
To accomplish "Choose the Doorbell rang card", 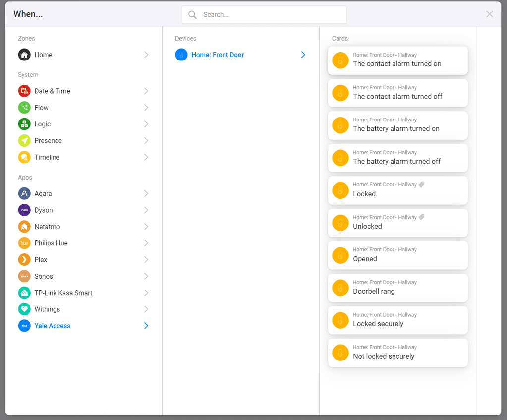I will pos(397,288).
